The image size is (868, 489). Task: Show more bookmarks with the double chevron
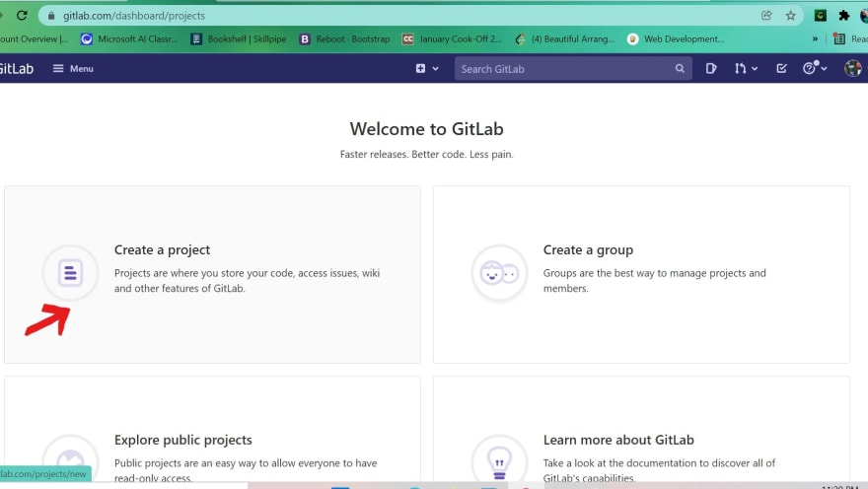pyautogui.click(x=815, y=38)
